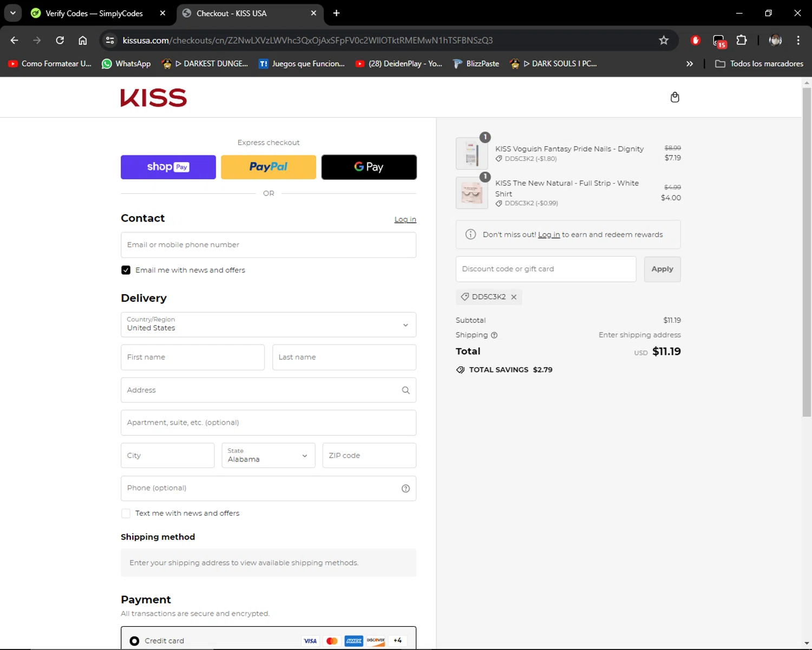Viewport: 812px width, 650px height.
Task: Click the address search magnifier icon
Action: [405, 390]
